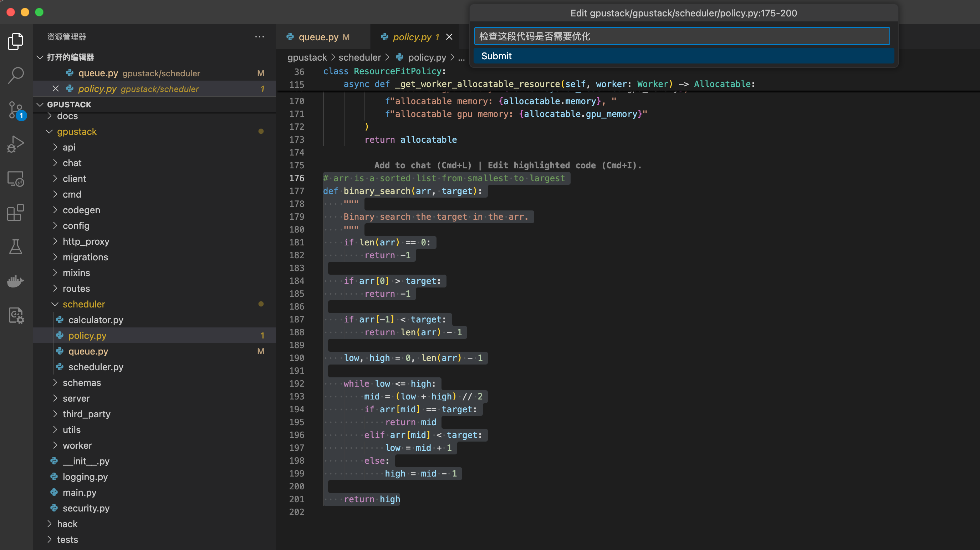980x550 pixels.
Task: Open the Run and Debug view
Action: 16,144
